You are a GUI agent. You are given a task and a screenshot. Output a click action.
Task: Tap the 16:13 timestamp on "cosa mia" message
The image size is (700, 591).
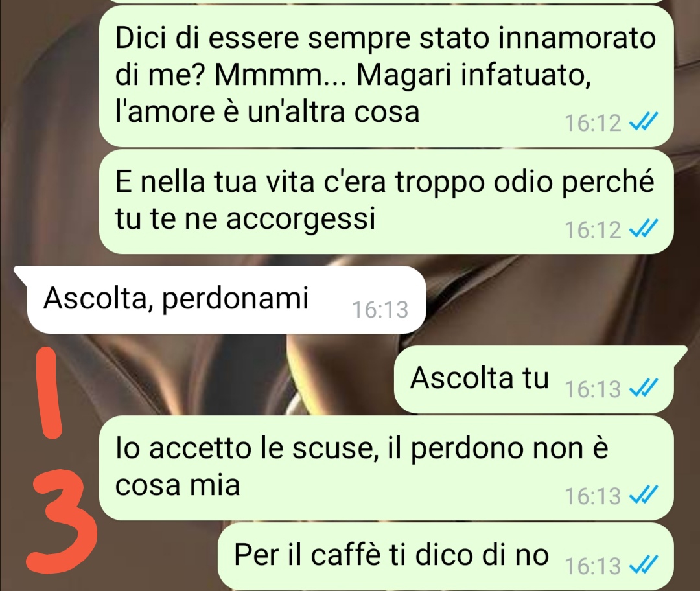pyautogui.click(x=593, y=496)
